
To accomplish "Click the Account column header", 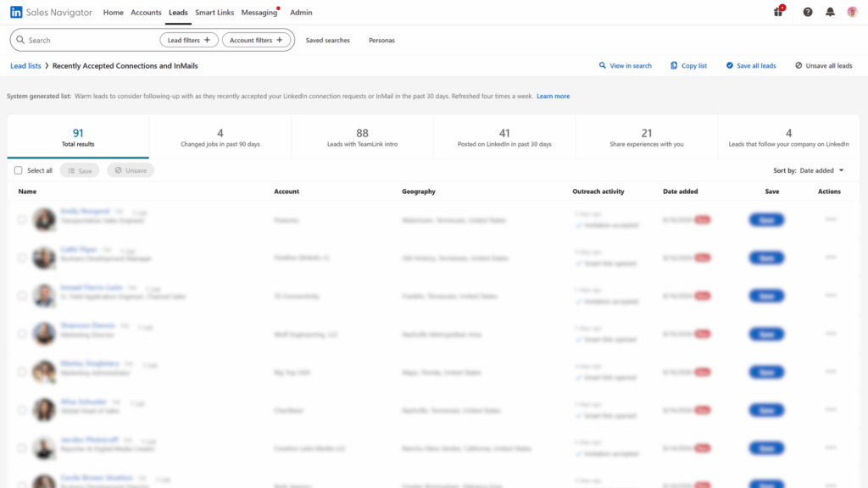I will pos(287,191).
